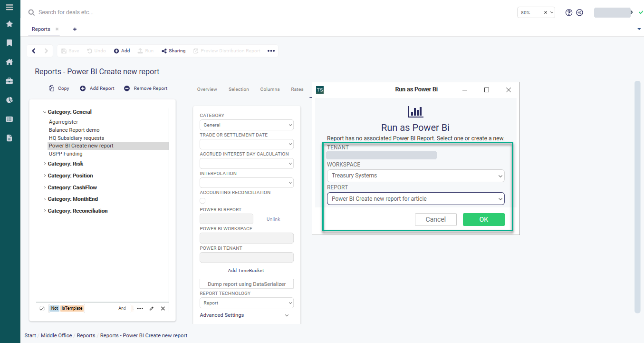Open list card icon in sidebar
This screenshot has height=343, width=644.
pyautogui.click(x=10, y=119)
